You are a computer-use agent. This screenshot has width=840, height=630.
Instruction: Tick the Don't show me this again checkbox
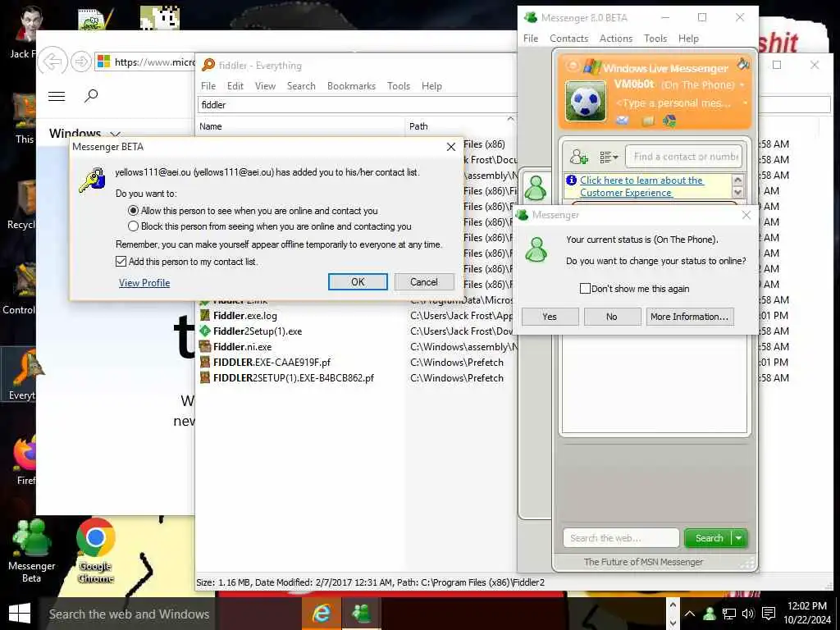click(585, 289)
